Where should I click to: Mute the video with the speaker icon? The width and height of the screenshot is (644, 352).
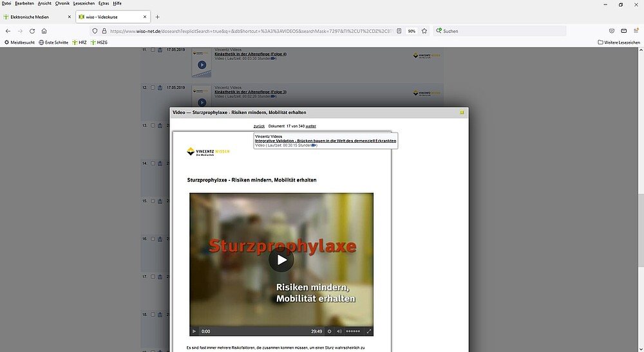click(x=339, y=331)
